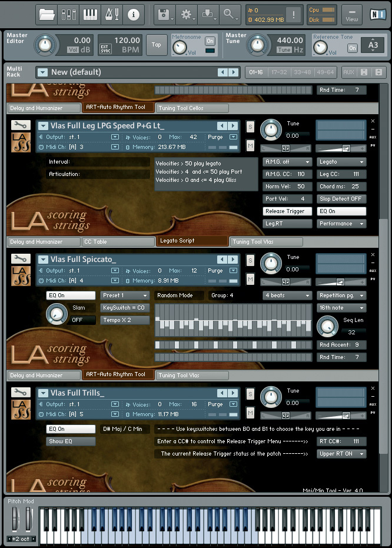Click the info pane icon
Image resolution: width=392 pixels, height=548 pixels.
coord(133,14)
